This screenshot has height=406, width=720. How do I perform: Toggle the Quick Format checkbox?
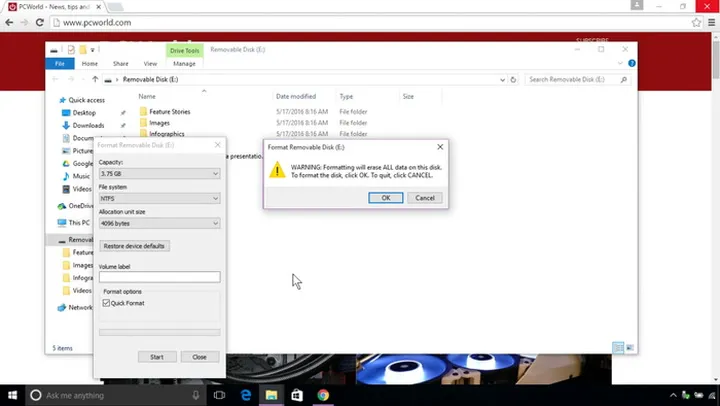click(x=106, y=303)
